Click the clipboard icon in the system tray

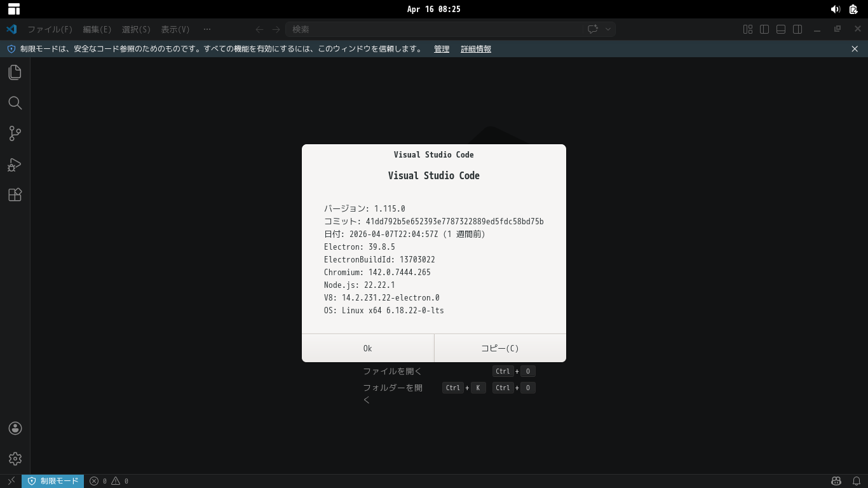click(853, 10)
